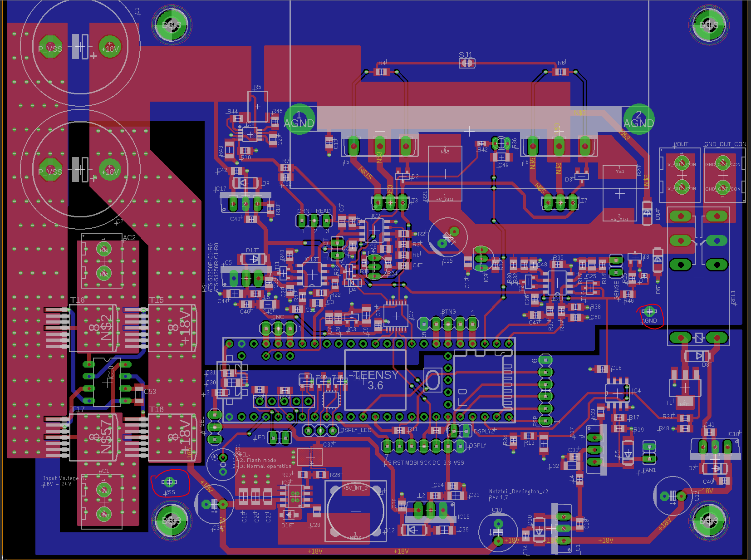
Task: Click the 'CS RST MOSI SCK DC' pin legend
Action: 412,463
